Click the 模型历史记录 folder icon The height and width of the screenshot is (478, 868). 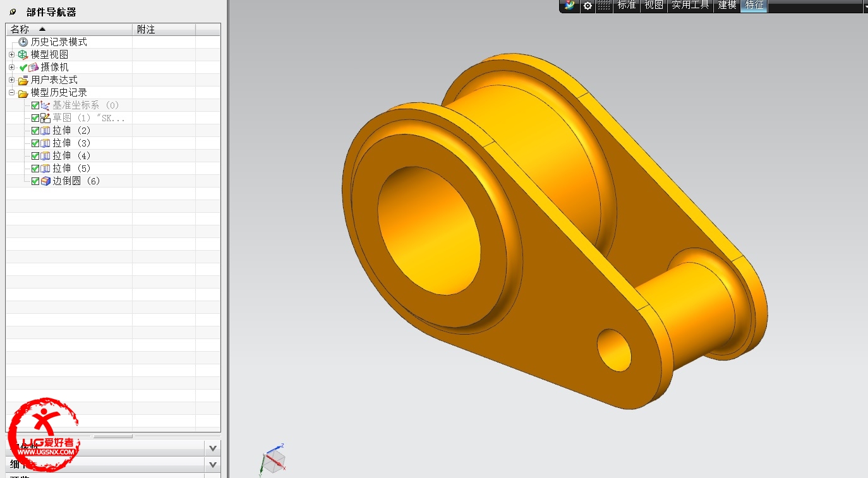coord(23,93)
